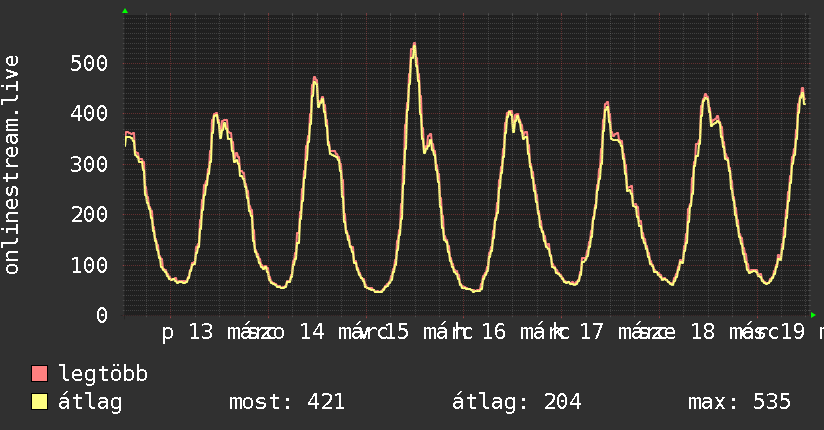Click the 'most: 421' value
The height and width of the screenshot is (430, 824).
point(287,402)
